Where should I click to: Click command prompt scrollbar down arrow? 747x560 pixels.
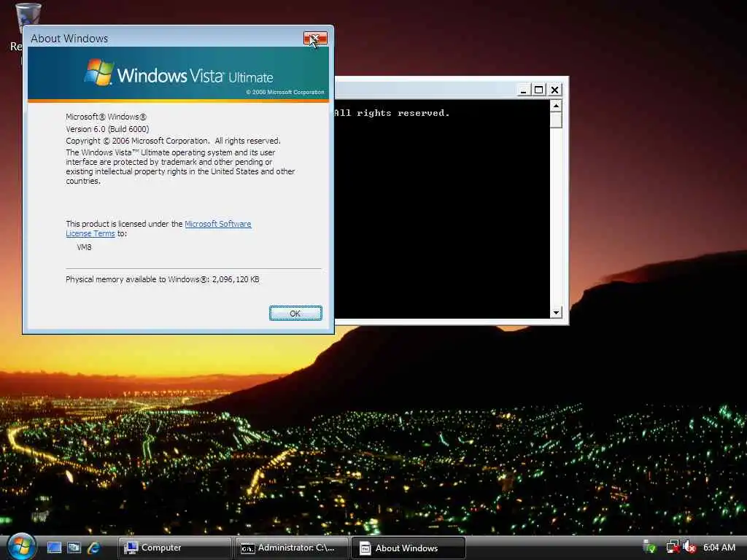tap(556, 312)
